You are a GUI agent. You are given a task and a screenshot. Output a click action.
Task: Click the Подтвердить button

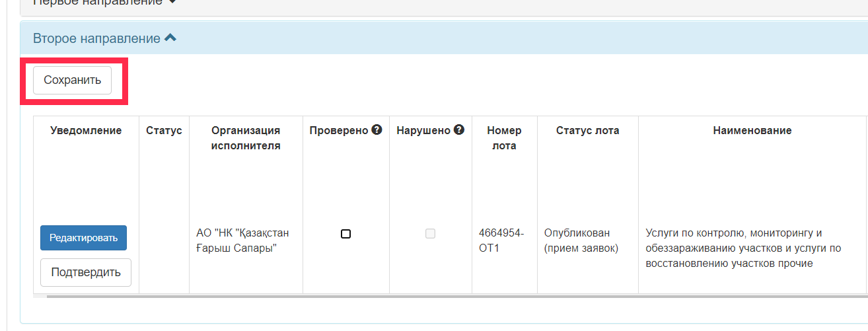pos(86,272)
